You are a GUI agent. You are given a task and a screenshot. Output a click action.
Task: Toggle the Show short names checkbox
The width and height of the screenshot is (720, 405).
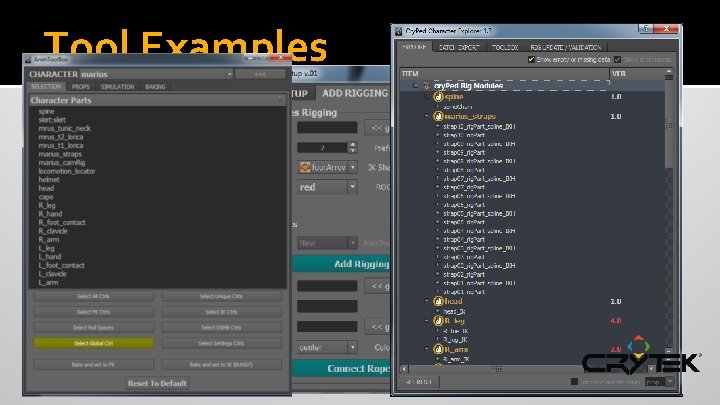[x=618, y=60]
